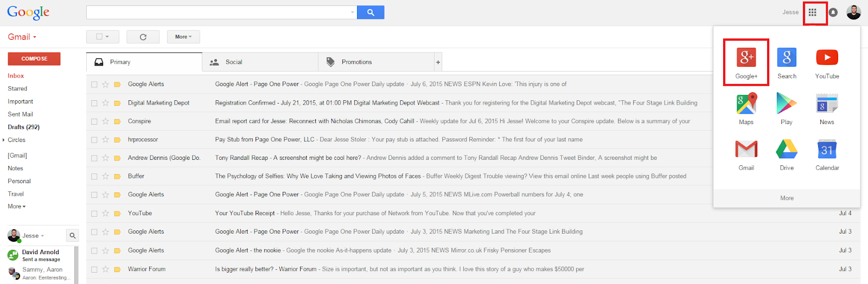This screenshot has width=868, height=284.
Task: Star the Conspire email
Action: [105, 121]
